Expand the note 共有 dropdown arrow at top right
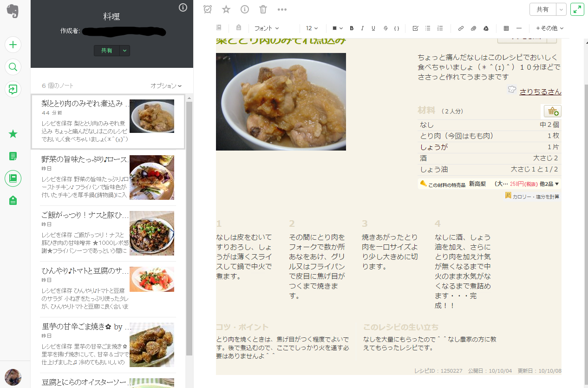The image size is (588, 388). click(562, 9)
